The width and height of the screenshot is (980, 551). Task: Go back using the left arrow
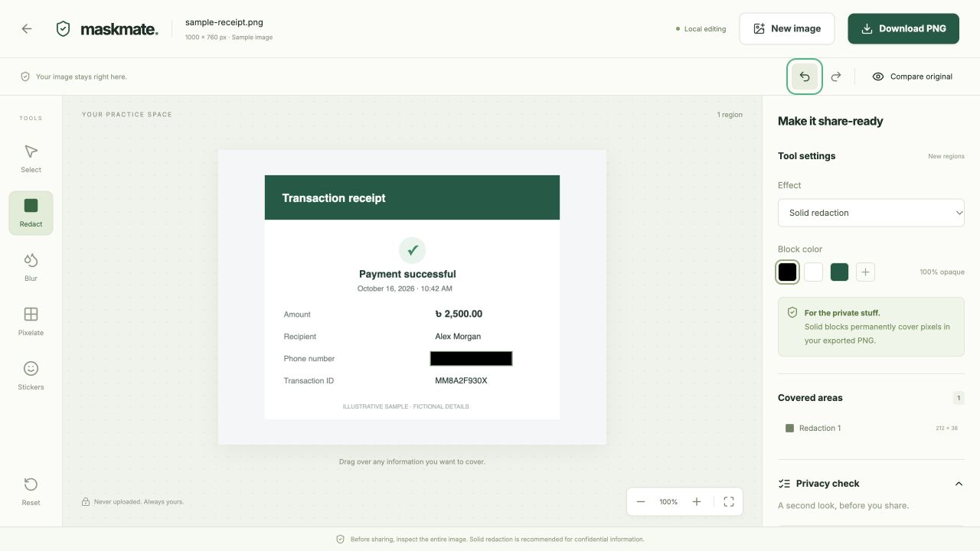27,28
